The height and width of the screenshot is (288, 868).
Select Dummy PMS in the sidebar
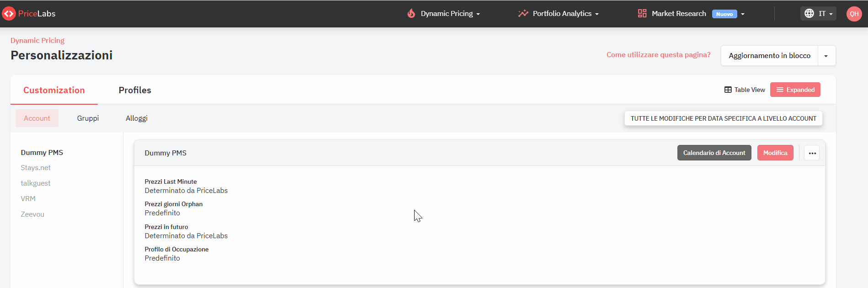(x=42, y=153)
